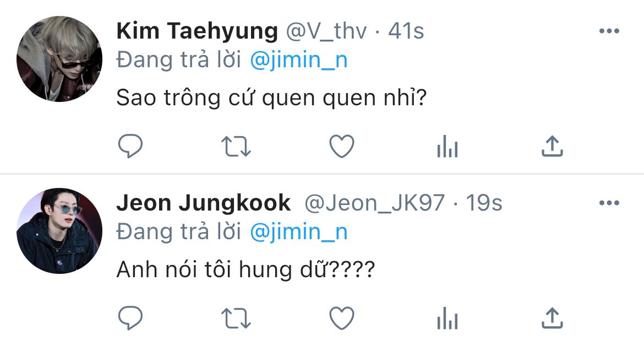Click the Jeon Jungkook display name
This screenshot has height=345, width=644.
(203, 203)
